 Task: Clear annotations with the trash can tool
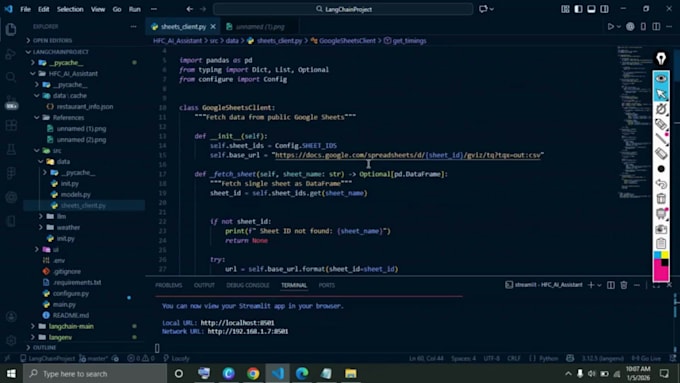[661, 199]
